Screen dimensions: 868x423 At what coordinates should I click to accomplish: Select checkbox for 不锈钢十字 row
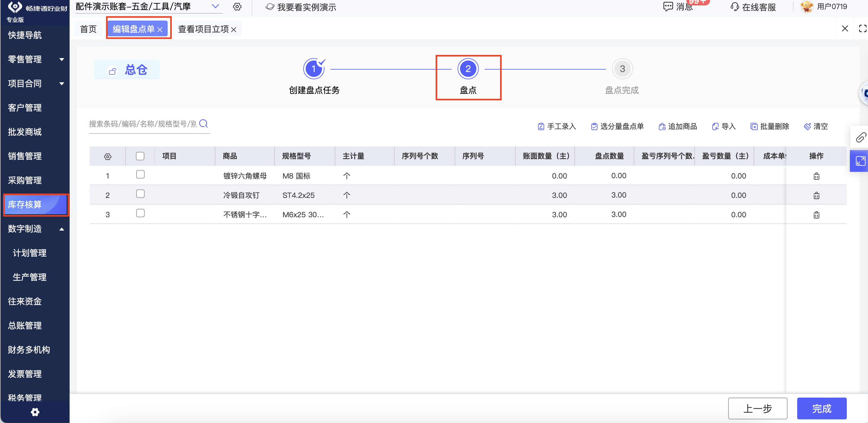click(x=140, y=213)
